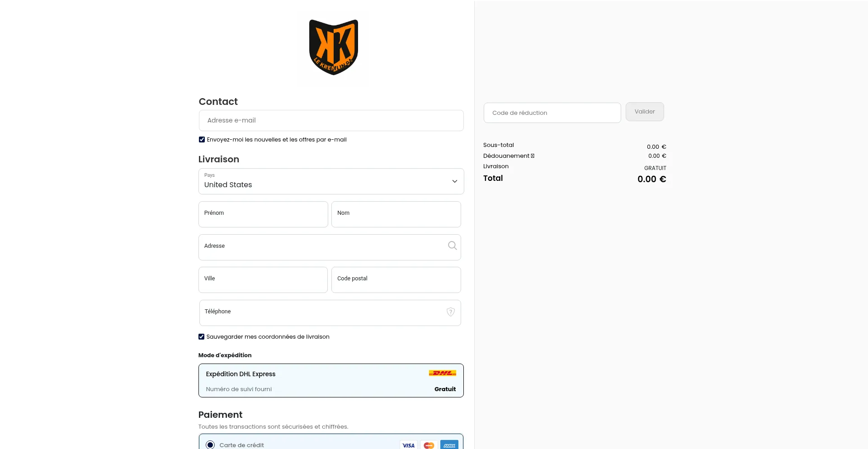Focus the Adresse e-mail field
This screenshot has width=868, height=449.
point(331,121)
